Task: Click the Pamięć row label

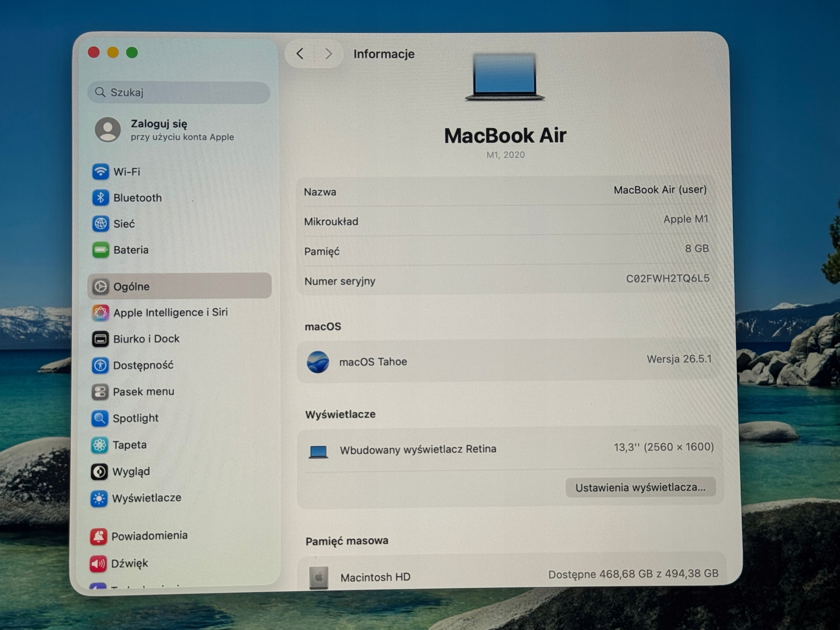Action: (322, 251)
